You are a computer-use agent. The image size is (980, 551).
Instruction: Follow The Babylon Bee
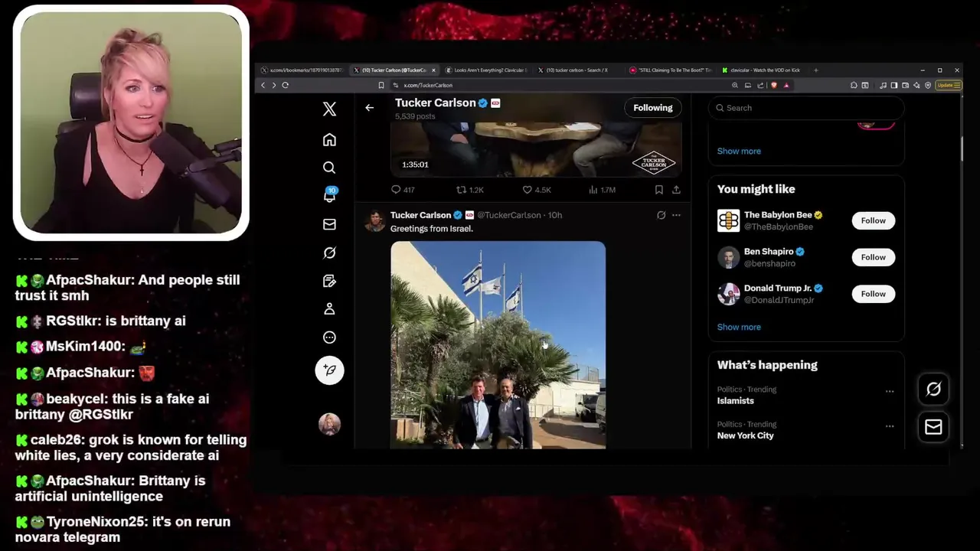pos(873,220)
